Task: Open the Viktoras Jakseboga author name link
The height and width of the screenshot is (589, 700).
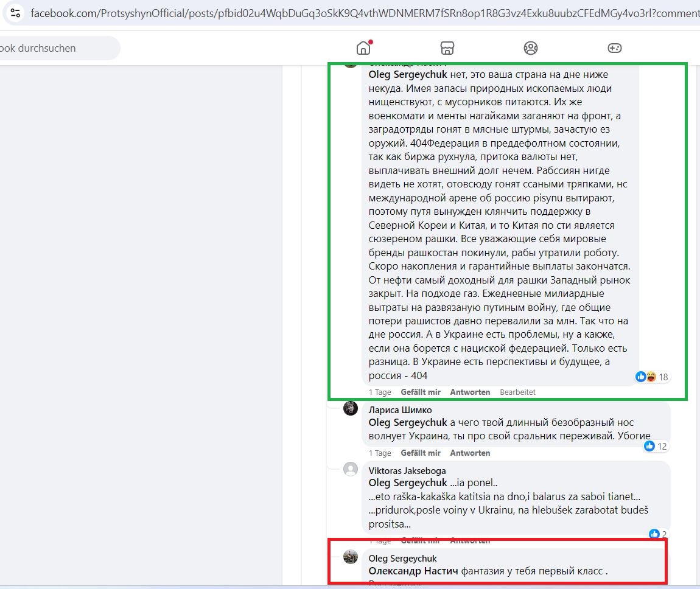Action: 407,470
